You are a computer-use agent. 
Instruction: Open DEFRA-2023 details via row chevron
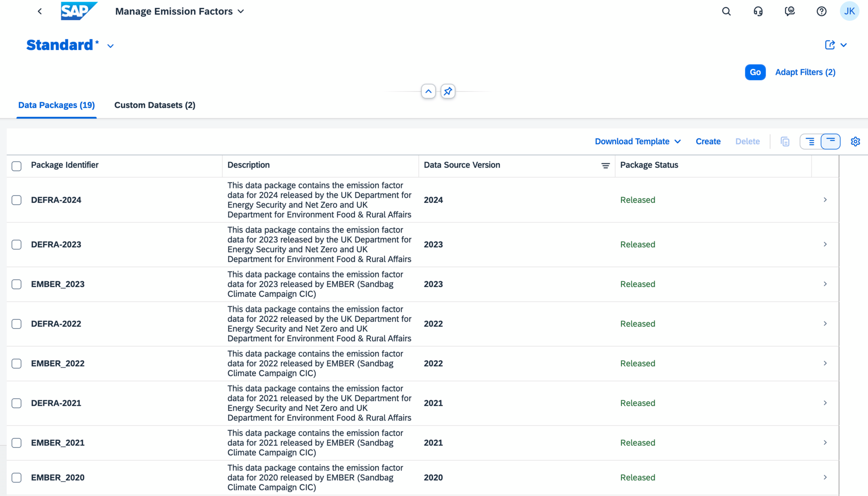(825, 244)
